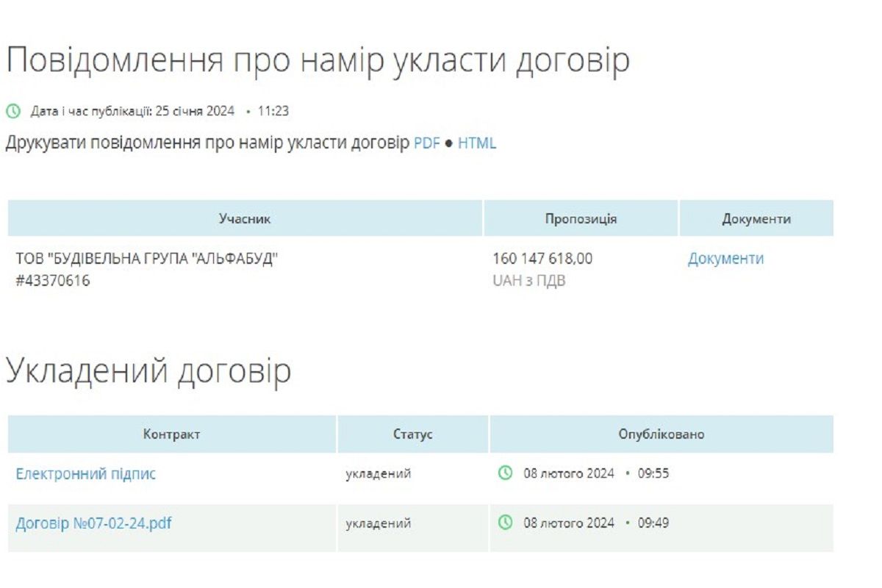Click the Статус column header
Image resolution: width=882 pixels, height=588 pixels.
(414, 434)
